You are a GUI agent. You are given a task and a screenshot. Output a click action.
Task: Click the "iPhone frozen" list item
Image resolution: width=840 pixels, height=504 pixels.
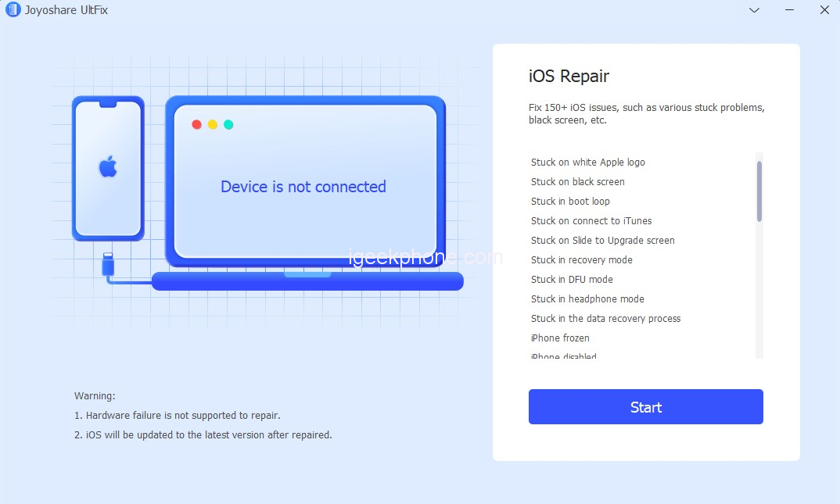tap(560, 338)
